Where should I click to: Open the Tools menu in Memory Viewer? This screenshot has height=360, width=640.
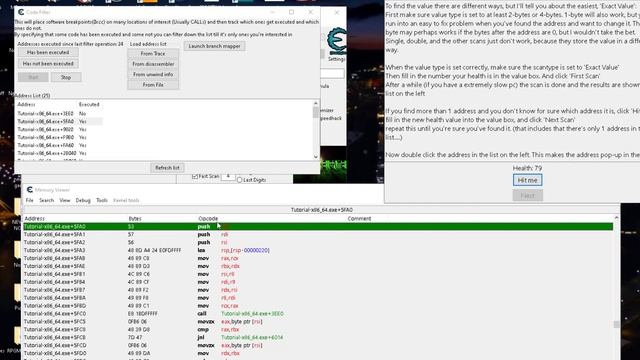pyautogui.click(x=102, y=200)
